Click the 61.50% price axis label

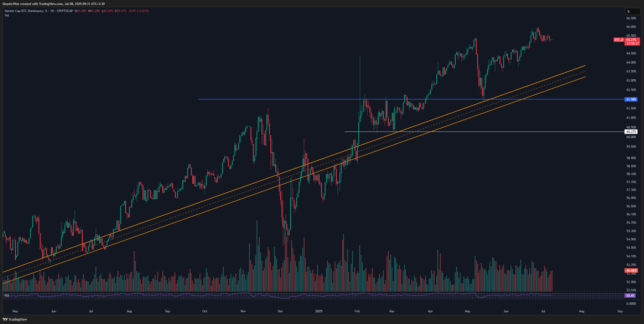(631, 108)
